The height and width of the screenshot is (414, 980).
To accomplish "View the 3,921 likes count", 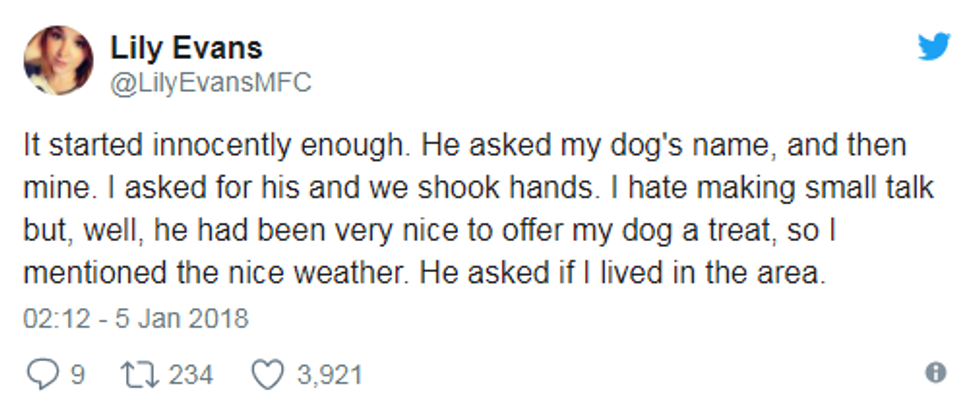I will 330,375.
